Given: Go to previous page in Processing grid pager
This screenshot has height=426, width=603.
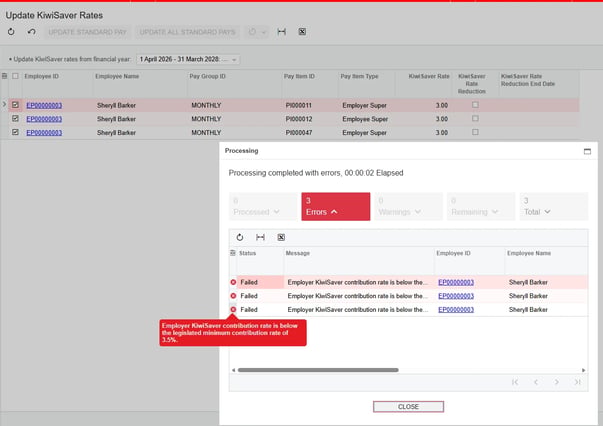Looking at the screenshot, I should 536,382.
